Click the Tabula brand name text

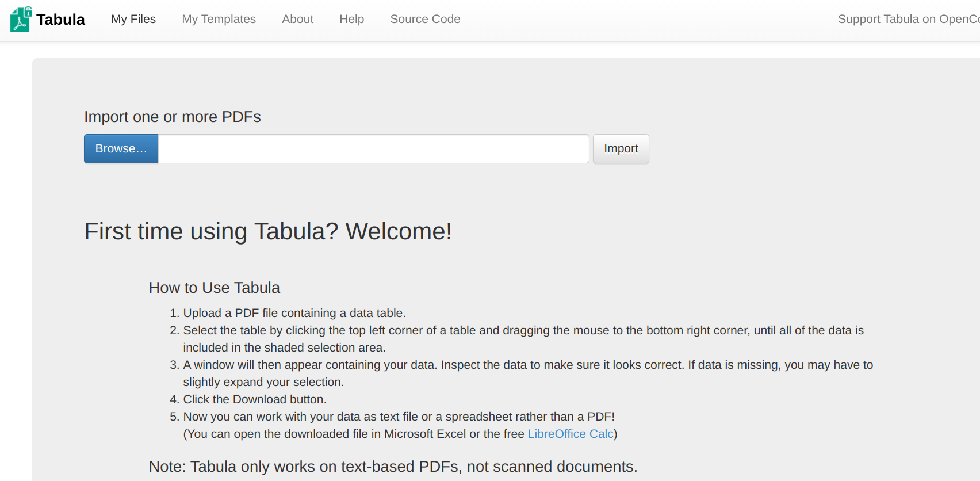(60, 20)
